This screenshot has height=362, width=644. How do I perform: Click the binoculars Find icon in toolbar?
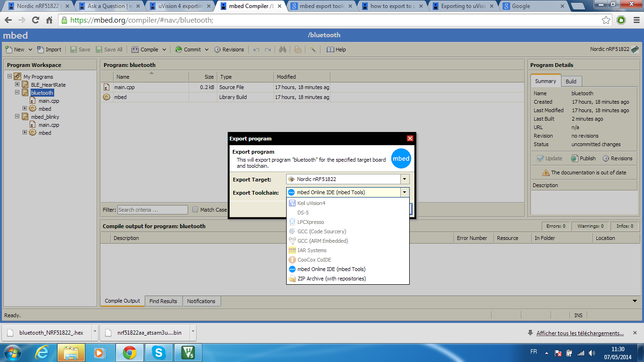pyautogui.click(x=283, y=49)
